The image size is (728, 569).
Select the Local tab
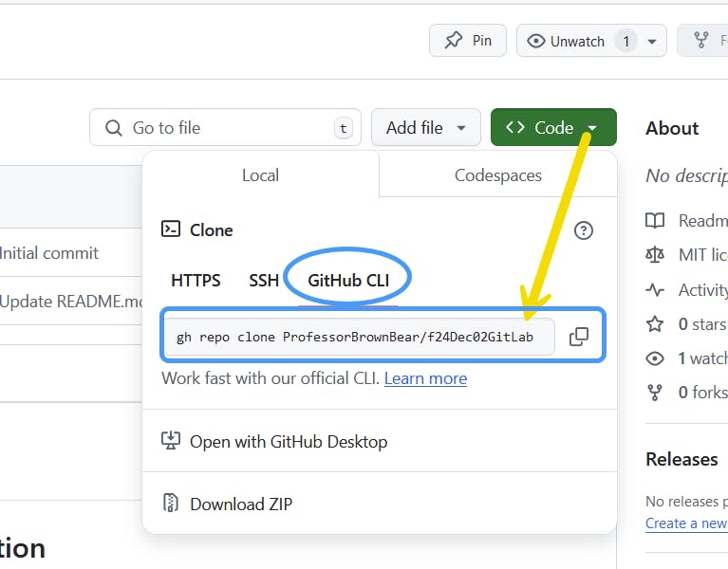click(260, 175)
